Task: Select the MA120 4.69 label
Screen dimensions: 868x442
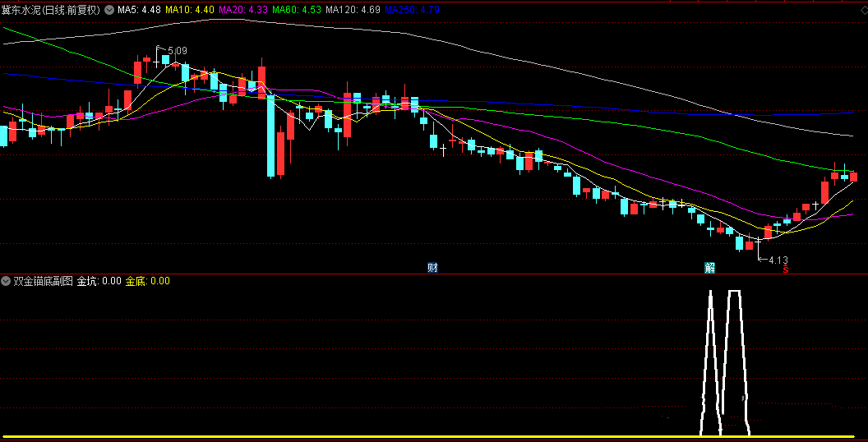Action: pos(353,11)
